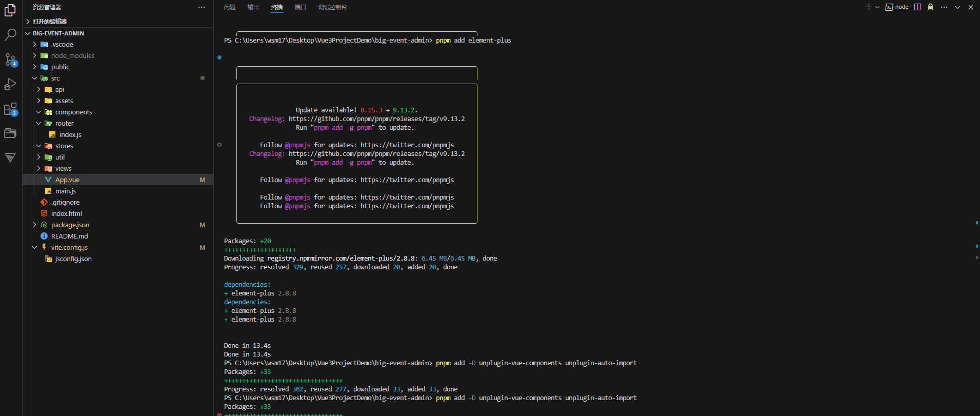Kill terminal with the trash icon
980x416 pixels.
point(930,7)
